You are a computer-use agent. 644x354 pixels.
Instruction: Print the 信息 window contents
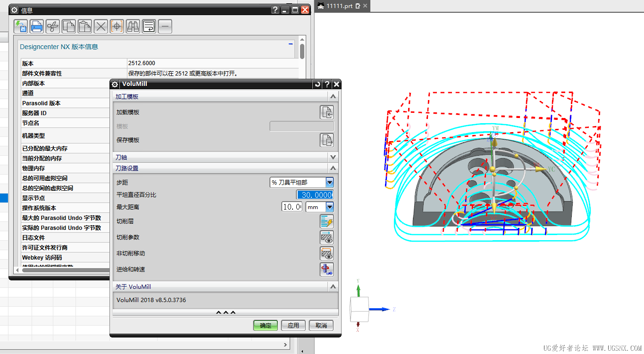pos(37,26)
